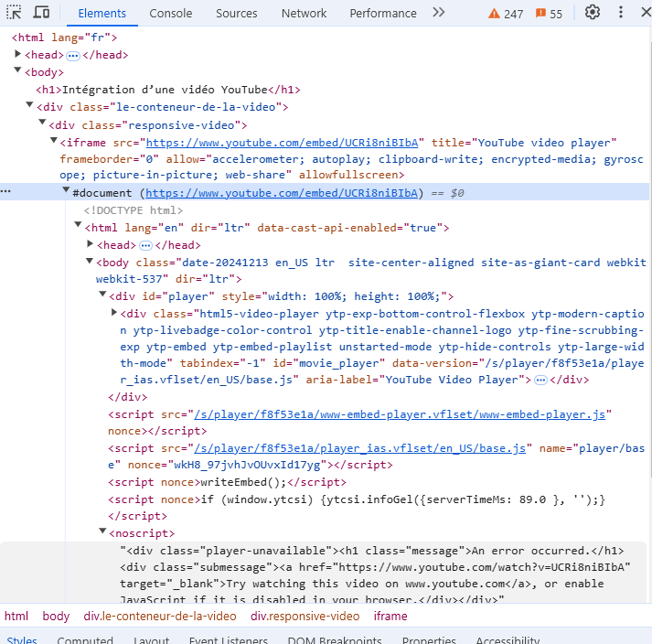The height and width of the screenshot is (644, 652).
Task: Select div.responsive-video in the breadcrumb bar
Action: point(305,617)
